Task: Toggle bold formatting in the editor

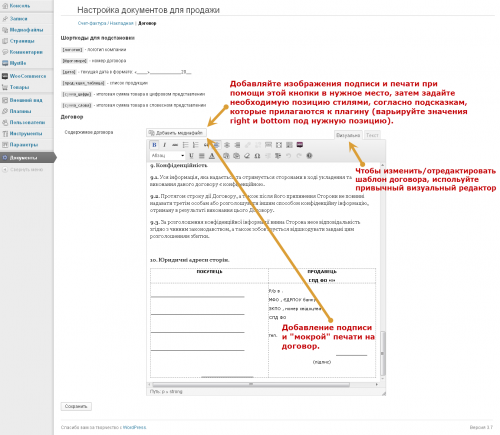Action: tap(154, 145)
